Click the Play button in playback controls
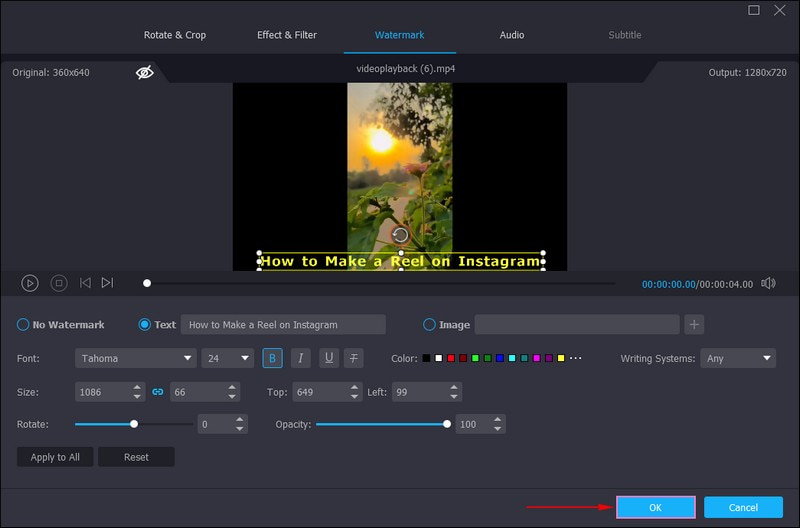 click(30, 283)
